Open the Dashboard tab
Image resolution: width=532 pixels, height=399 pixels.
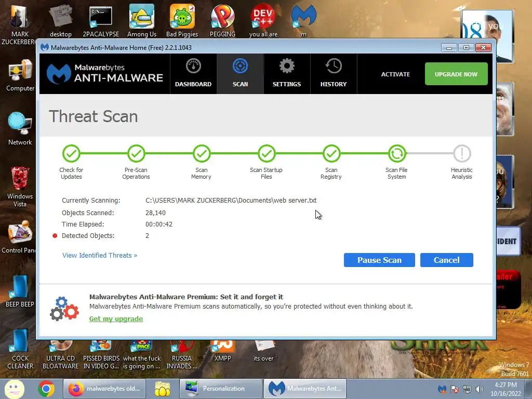(x=193, y=74)
